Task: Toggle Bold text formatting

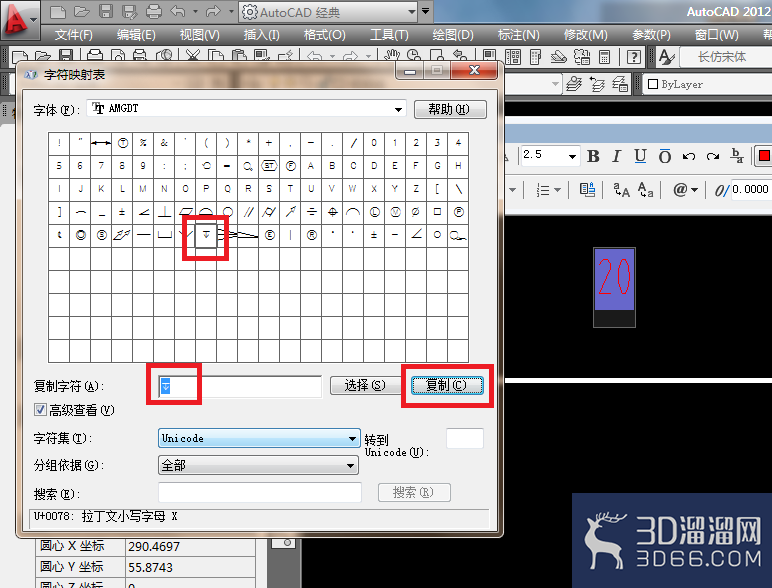Action: [593, 156]
